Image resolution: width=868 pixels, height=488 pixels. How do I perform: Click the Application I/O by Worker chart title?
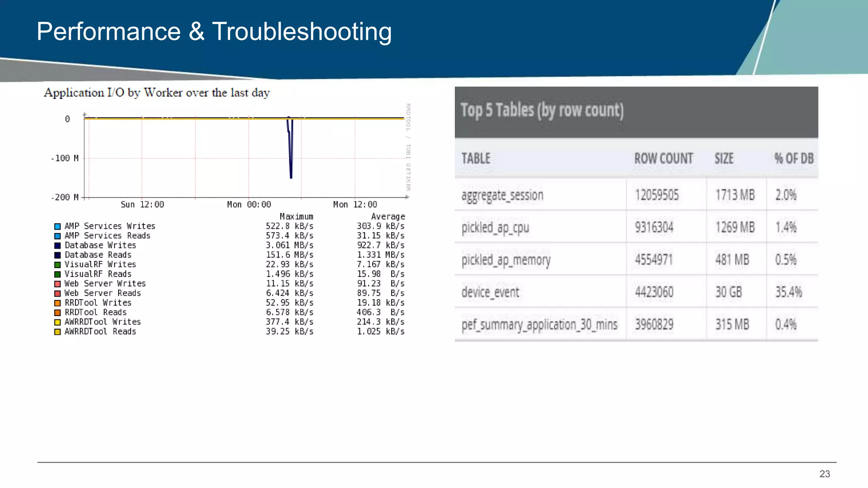click(157, 93)
